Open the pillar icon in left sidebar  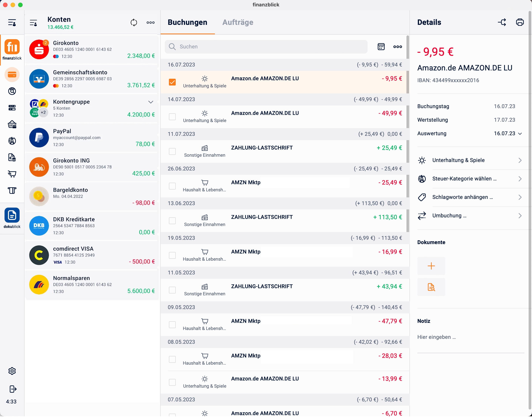pyautogui.click(x=12, y=190)
